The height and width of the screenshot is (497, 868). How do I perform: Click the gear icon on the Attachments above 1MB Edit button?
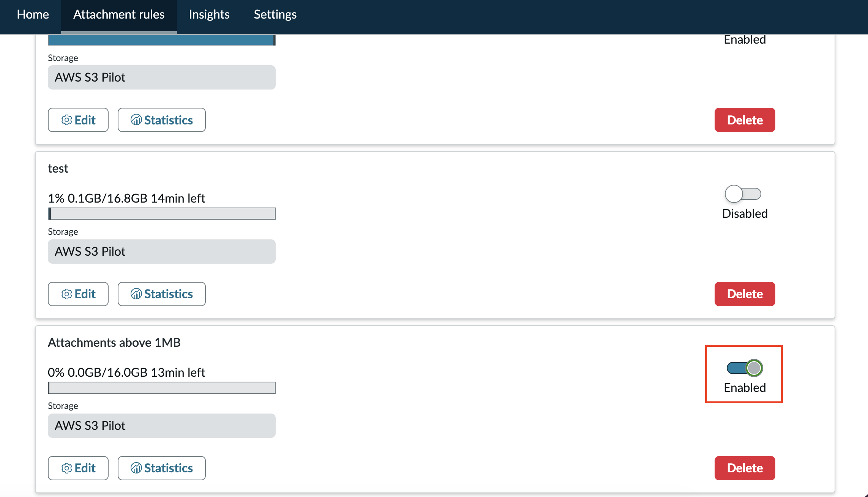tap(67, 468)
